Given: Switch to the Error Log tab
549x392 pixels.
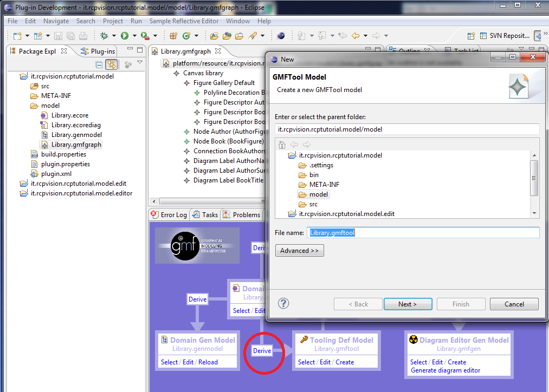Looking at the screenshot, I should (169, 215).
